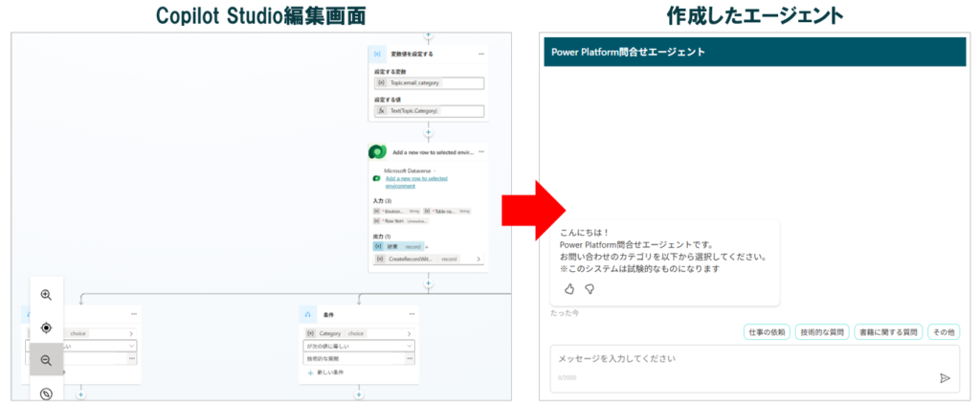Image resolution: width=980 pixels, height=408 pixels.
Task: Select the その他 suggestion
Action: 944,332
